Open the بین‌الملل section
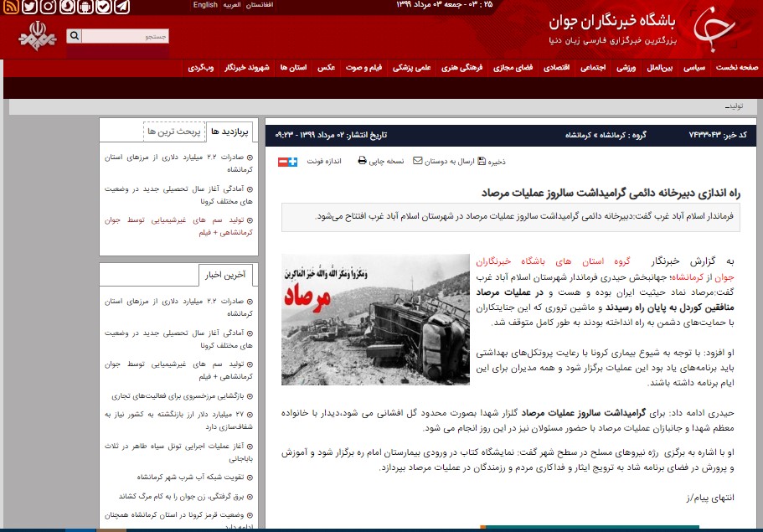 pos(660,68)
